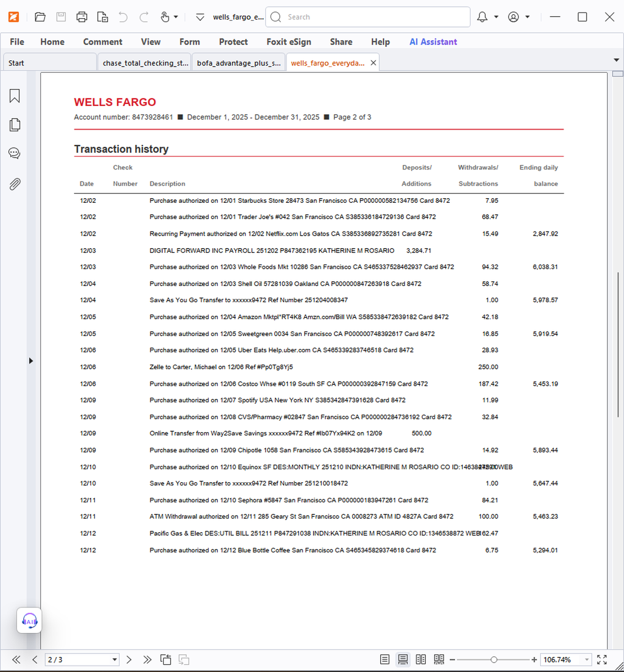
Task: Expand the account dropdown arrow
Action: click(x=527, y=17)
